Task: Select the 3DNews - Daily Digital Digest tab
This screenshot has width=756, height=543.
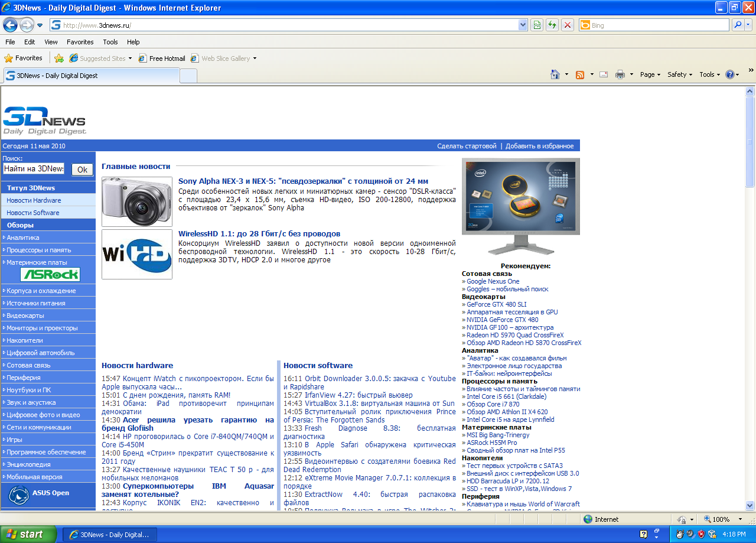Action: click(91, 76)
